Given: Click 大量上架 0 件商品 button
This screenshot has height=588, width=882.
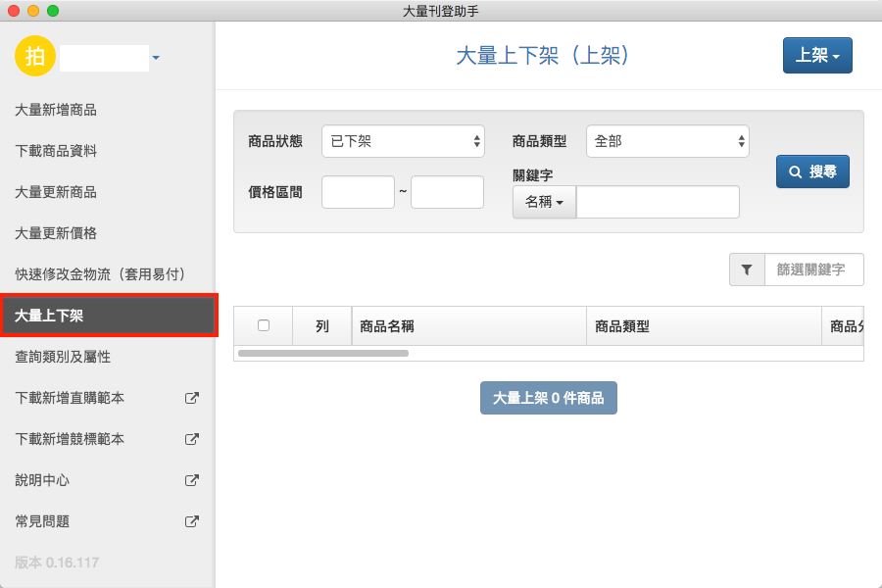Looking at the screenshot, I should coord(548,398).
